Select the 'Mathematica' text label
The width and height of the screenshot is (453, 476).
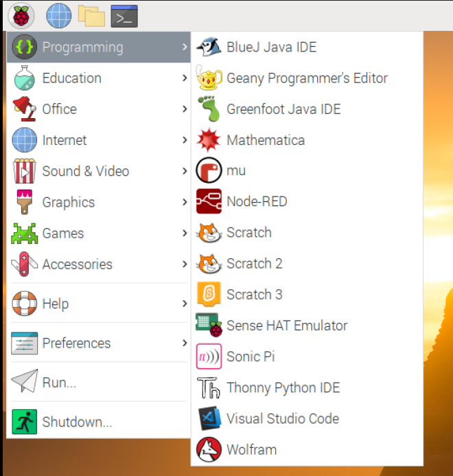coord(266,140)
